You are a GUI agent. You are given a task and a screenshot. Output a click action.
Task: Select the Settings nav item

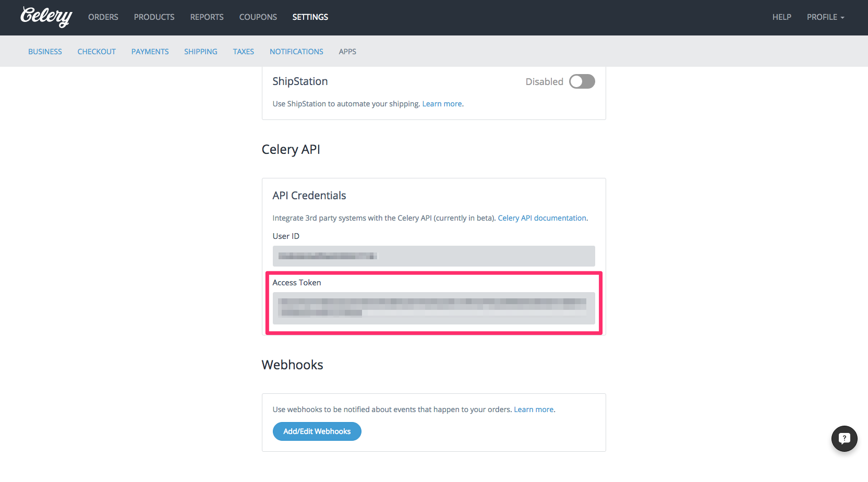(310, 17)
